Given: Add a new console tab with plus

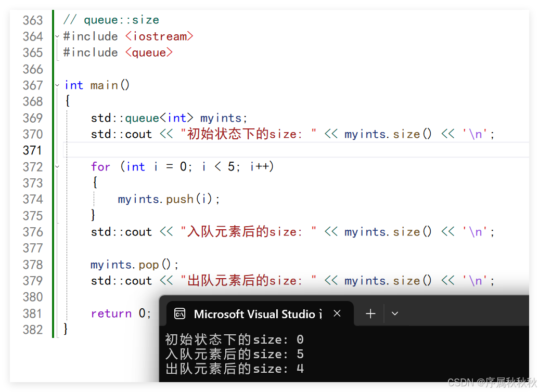Looking at the screenshot, I should coord(370,313).
